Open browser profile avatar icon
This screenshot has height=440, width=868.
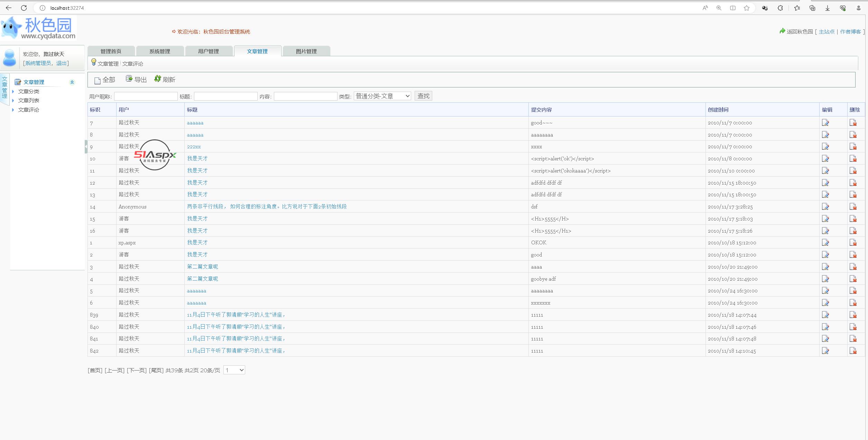click(858, 8)
